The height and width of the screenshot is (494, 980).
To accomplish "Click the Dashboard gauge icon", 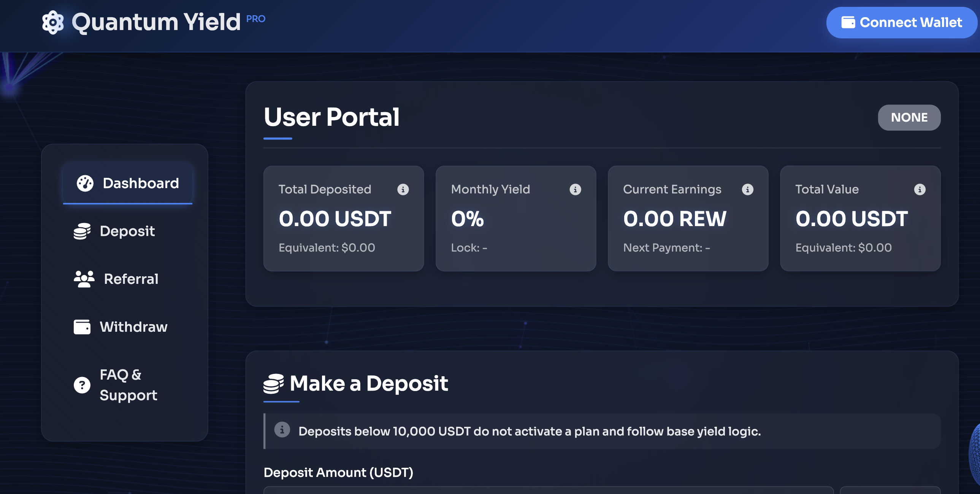I will pos(85,183).
